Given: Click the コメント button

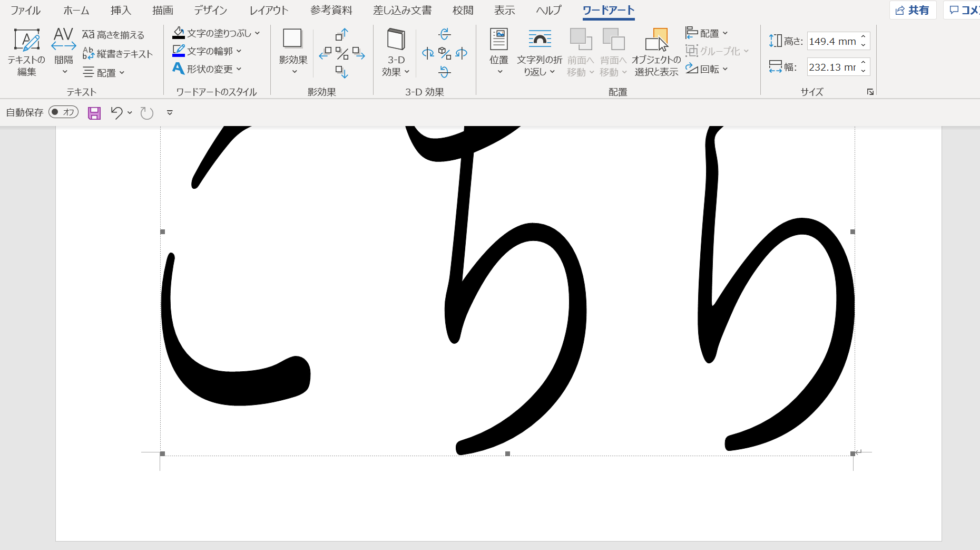Looking at the screenshot, I should tap(962, 10).
